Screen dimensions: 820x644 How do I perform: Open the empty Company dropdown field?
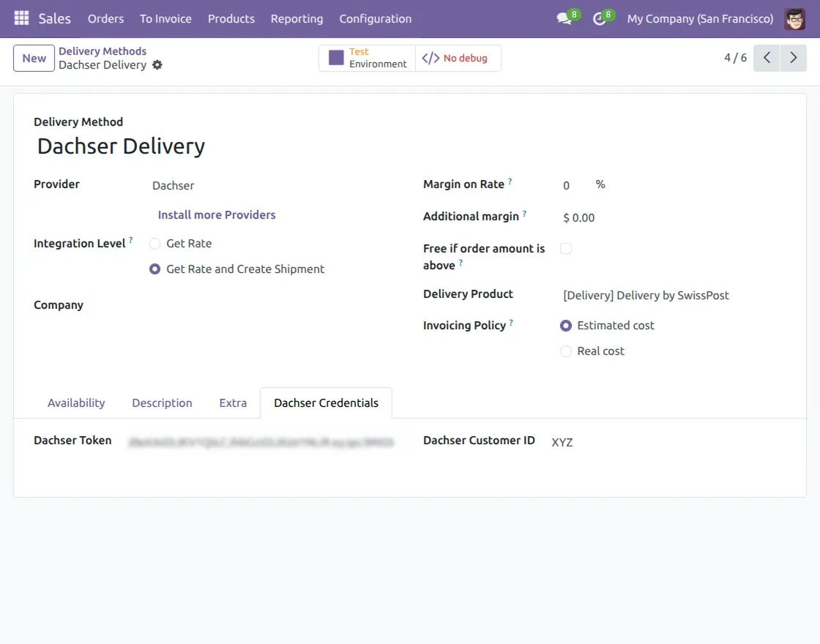[x=272, y=305]
